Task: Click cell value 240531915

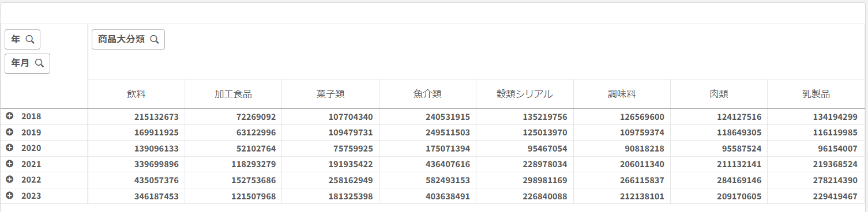Action: pos(448,116)
